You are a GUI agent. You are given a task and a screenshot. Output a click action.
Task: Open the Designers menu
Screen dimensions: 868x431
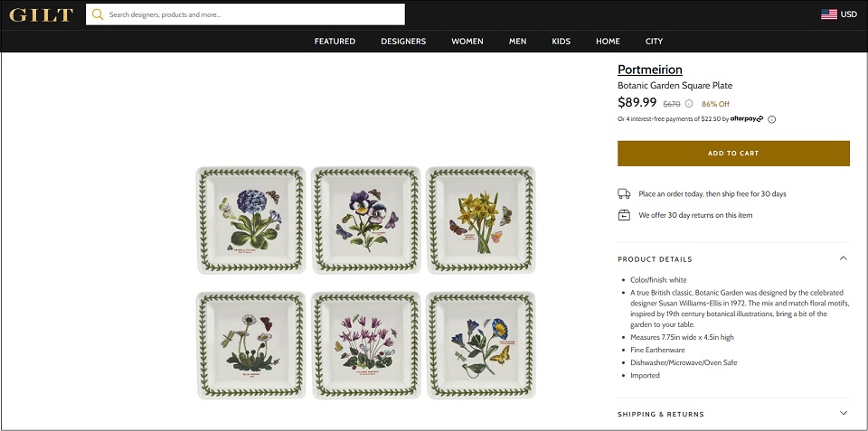[403, 41]
